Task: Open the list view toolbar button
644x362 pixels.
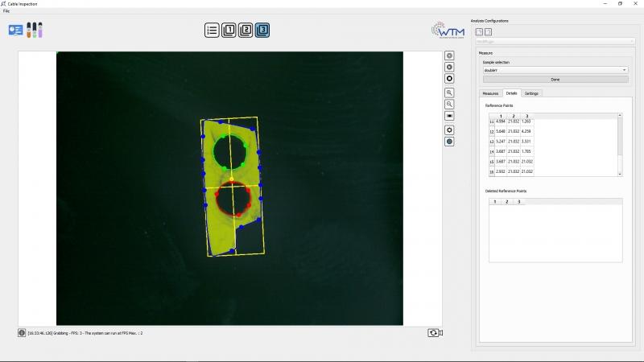Action: pyautogui.click(x=212, y=30)
